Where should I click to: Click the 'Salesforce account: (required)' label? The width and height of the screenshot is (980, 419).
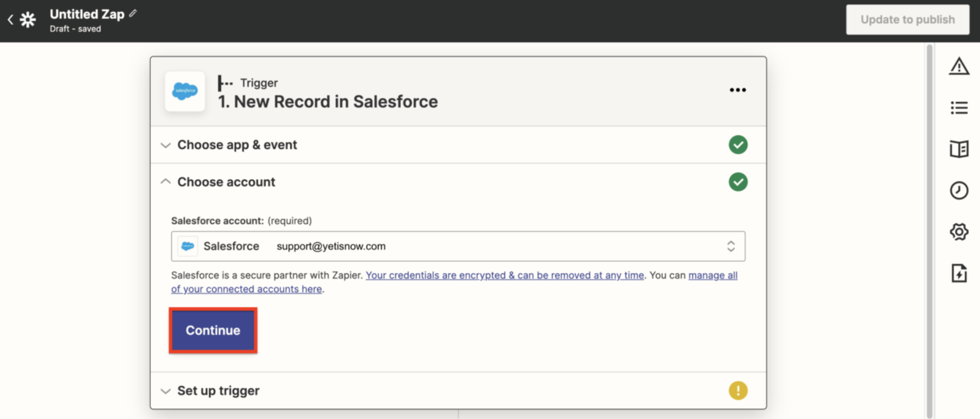[241, 221]
